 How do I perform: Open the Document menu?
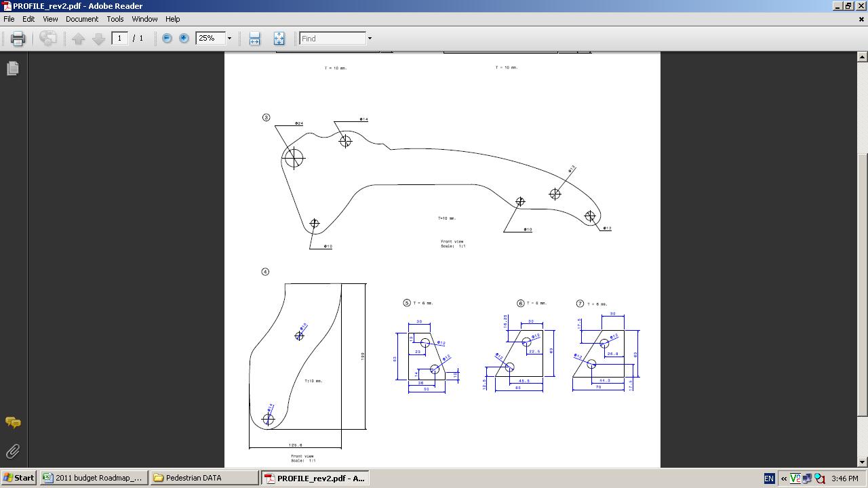pos(82,19)
